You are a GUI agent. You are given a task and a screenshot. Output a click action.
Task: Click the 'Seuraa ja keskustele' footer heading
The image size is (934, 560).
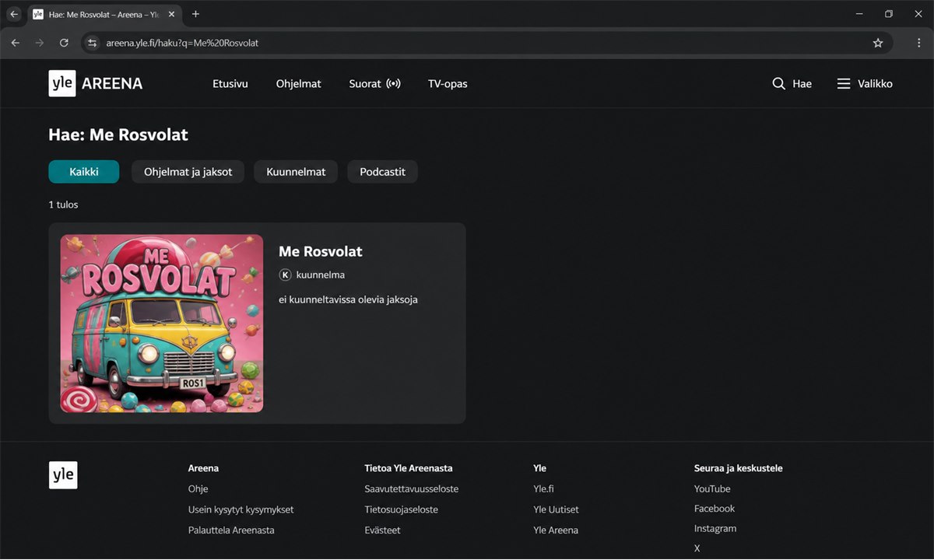(x=739, y=468)
